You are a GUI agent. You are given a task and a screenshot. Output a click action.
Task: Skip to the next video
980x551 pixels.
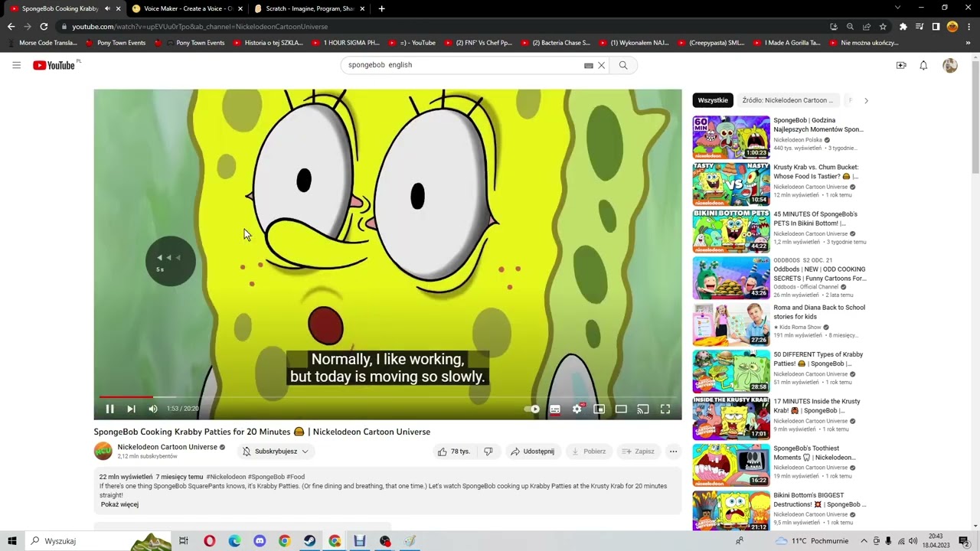[131, 409]
